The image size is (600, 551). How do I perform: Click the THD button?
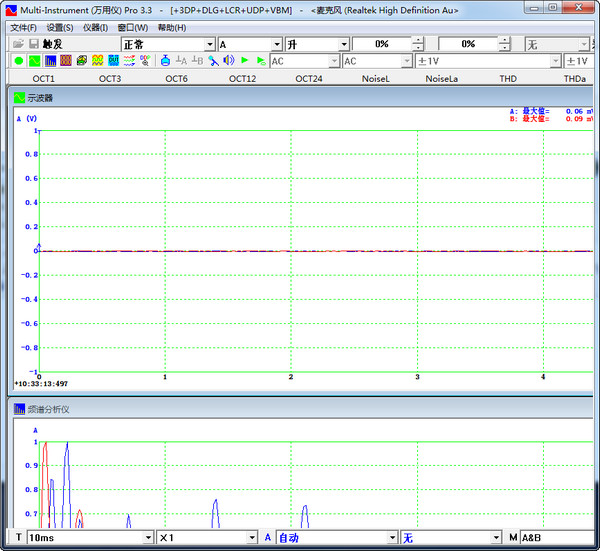508,78
